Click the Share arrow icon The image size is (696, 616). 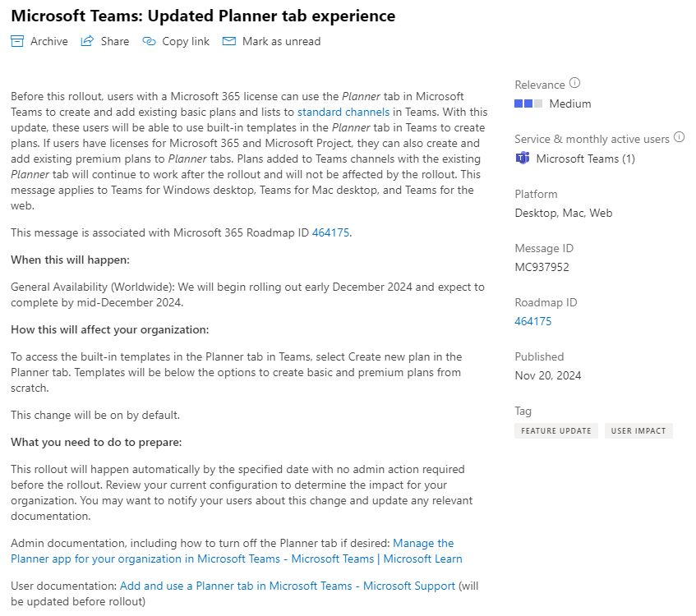point(85,40)
